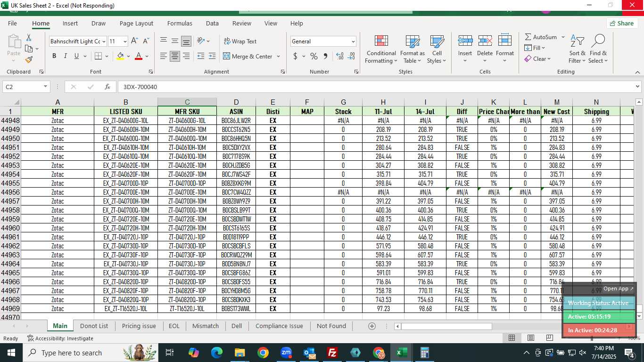Open the Page Layout ribbon tab
This screenshot has height=362, width=644.
click(136, 23)
